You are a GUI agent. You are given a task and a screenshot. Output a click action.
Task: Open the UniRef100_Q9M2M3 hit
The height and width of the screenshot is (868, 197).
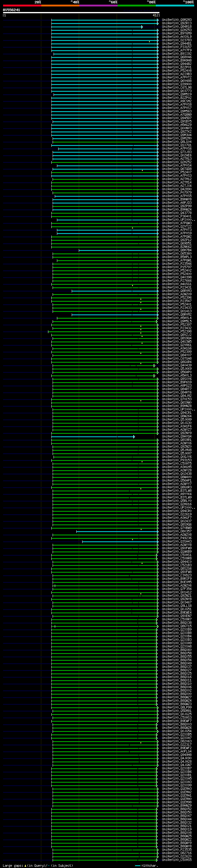tap(177, 20)
